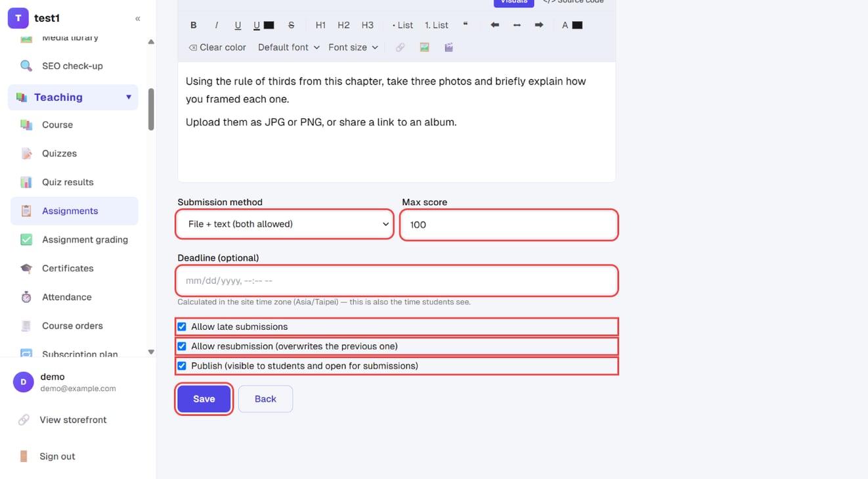This screenshot has width=868, height=479.
Task: Sign out of the account
Action: point(57,457)
